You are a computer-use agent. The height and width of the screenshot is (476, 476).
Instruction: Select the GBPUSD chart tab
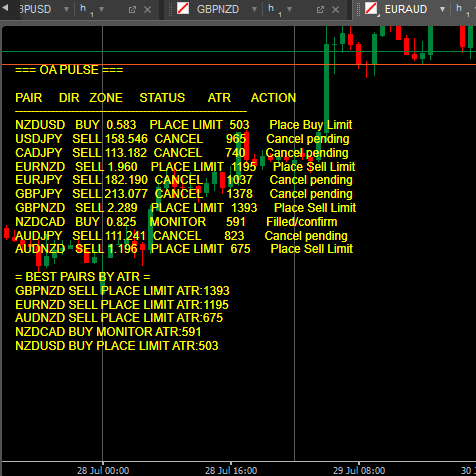(35, 9)
